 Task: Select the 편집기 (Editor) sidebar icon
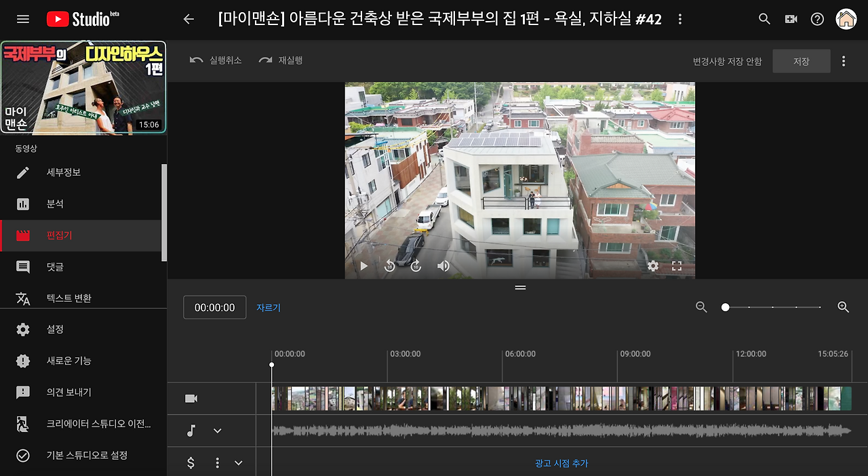pyautogui.click(x=22, y=235)
